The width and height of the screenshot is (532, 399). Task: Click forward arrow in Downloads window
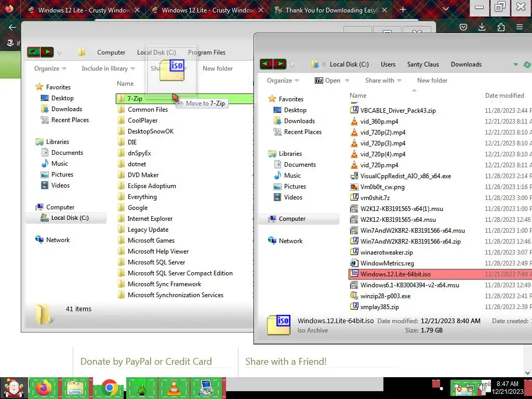280,64
